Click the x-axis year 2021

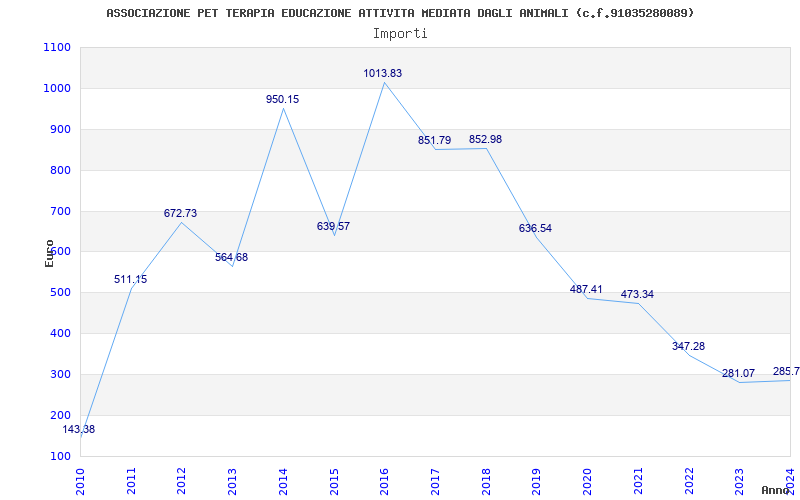click(638, 481)
